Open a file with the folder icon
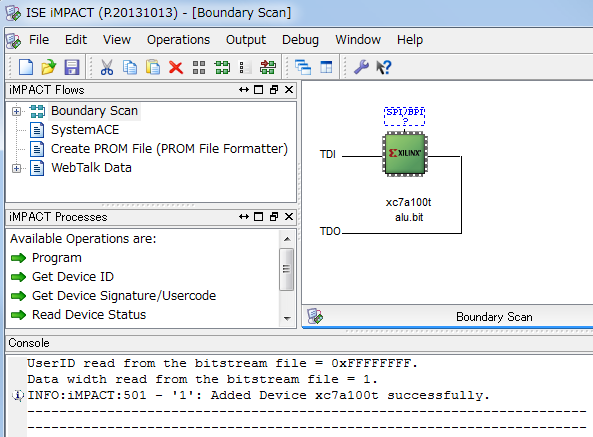This screenshot has height=437, width=593. coord(48,68)
